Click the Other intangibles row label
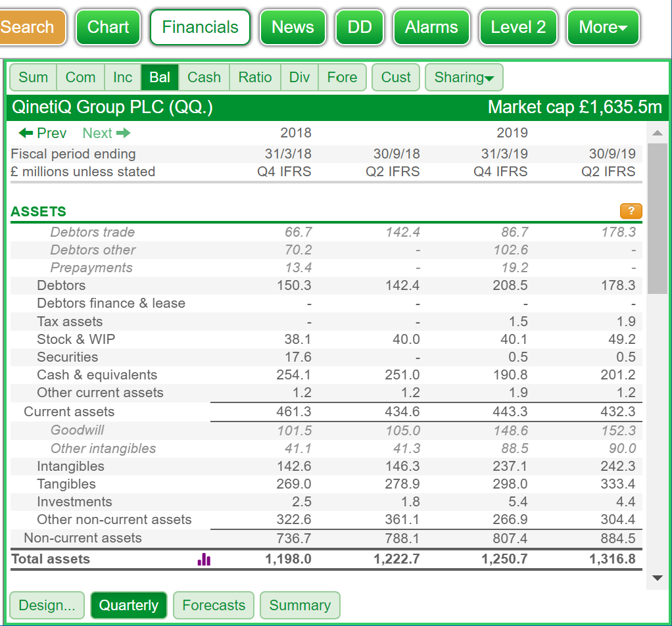Screen dimensions: 672x626 [x=103, y=448]
